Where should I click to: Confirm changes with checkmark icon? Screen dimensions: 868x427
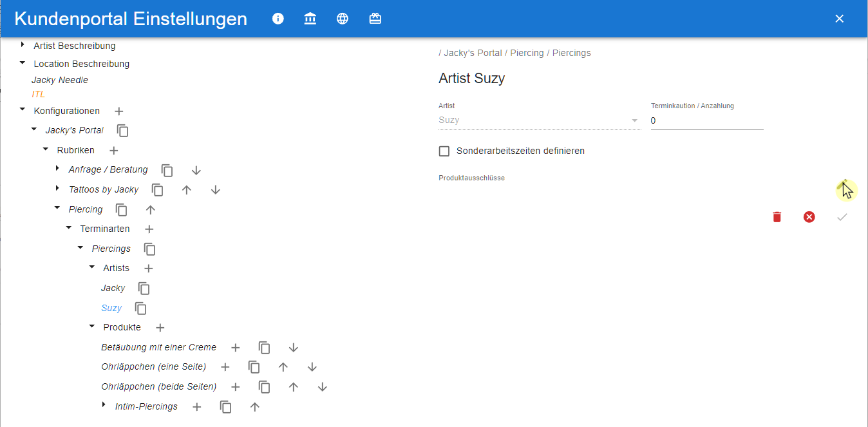(x=842, y=217)
